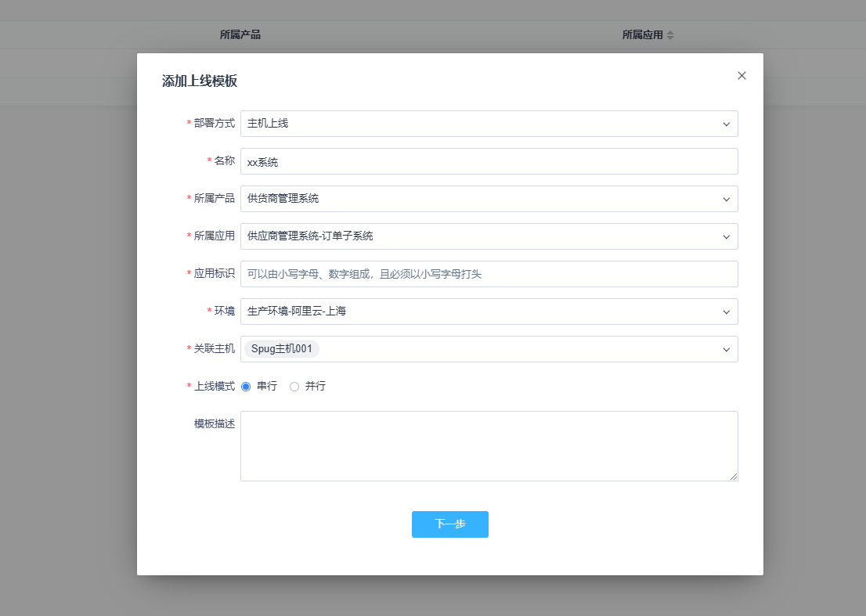Click the 下一步 button
The width and height of the screenshot is (866, 616).
pyautogui.click(x=449, y=524)
